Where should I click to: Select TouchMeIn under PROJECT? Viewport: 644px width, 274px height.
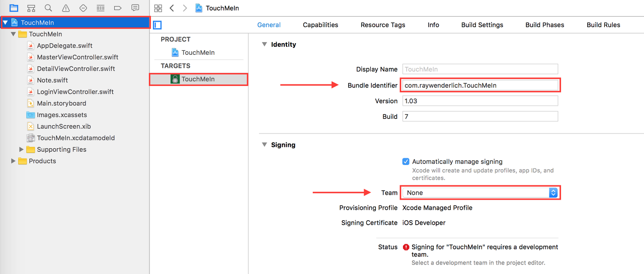pyautogui.click(x=198, y=52)
